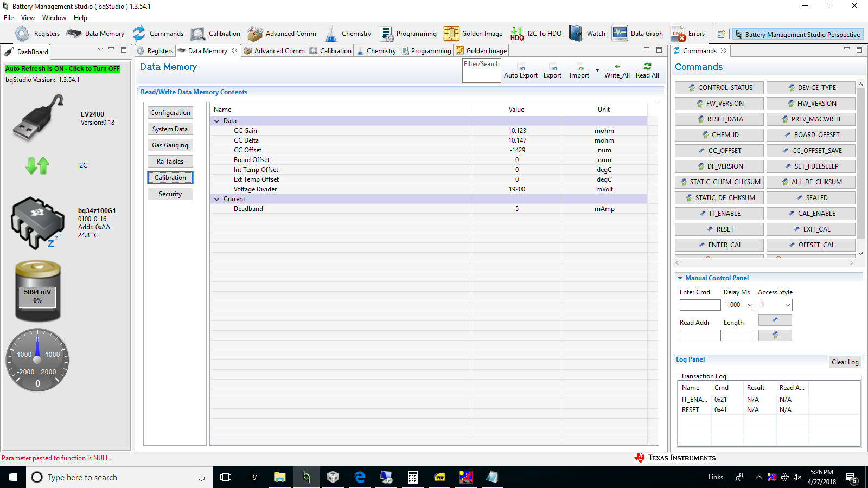
Task: Click the Clear Log button
Action: tap(845, 362)
